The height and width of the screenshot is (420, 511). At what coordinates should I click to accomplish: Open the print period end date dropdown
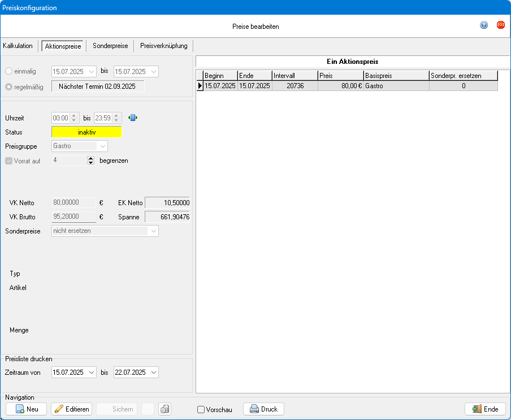tap(154, 373)
